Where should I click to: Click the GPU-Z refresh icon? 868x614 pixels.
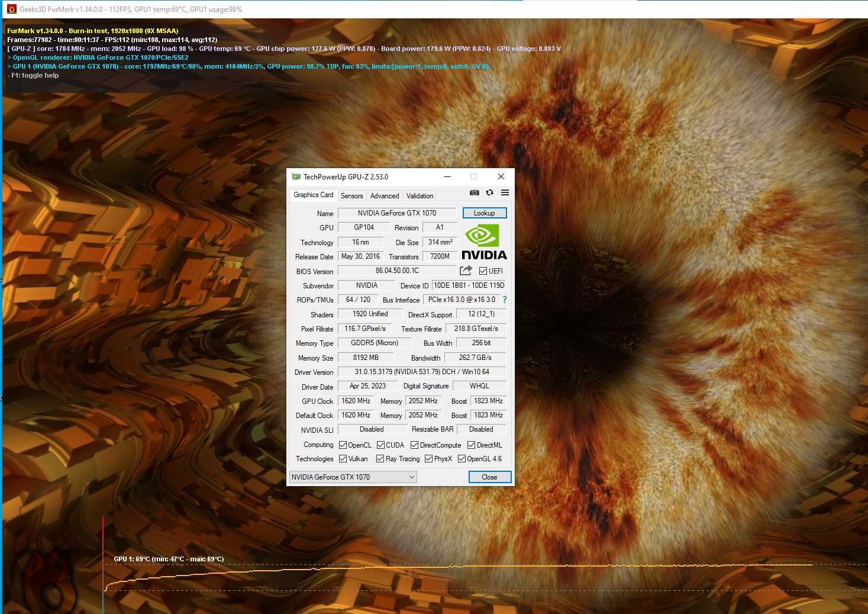coord(489,192)
